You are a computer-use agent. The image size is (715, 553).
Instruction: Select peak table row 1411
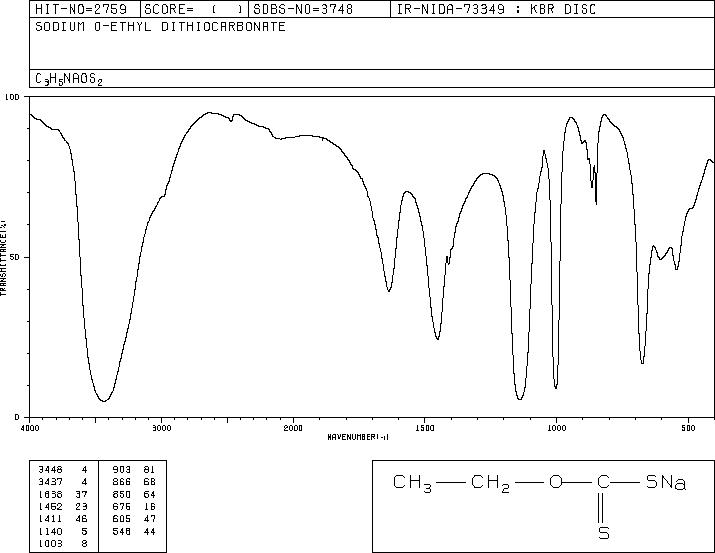(63, 519)
